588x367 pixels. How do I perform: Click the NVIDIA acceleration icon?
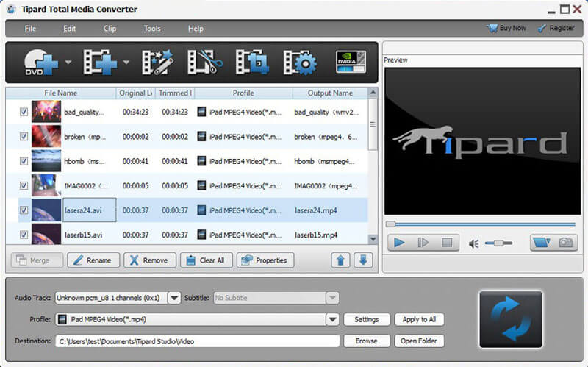[x=351, y=62]
